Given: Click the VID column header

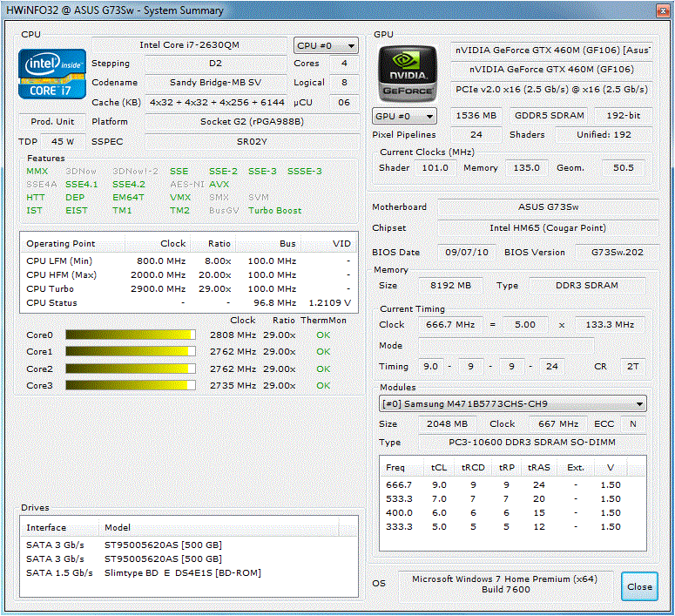Looking at the screenshot, I should pyautogui.click(x=328, y=243).
